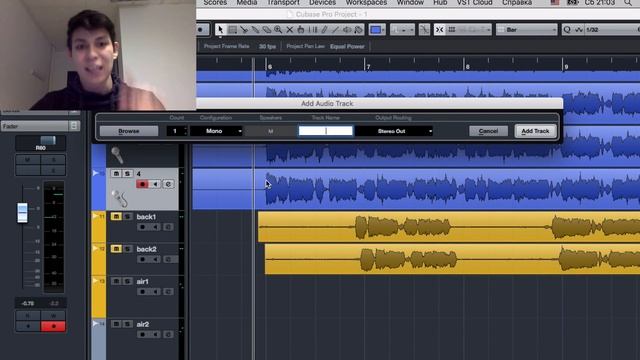Click the Browse button
Viewport: 640px width, 360px height.
pyautogui.click(x=129, y=131)
